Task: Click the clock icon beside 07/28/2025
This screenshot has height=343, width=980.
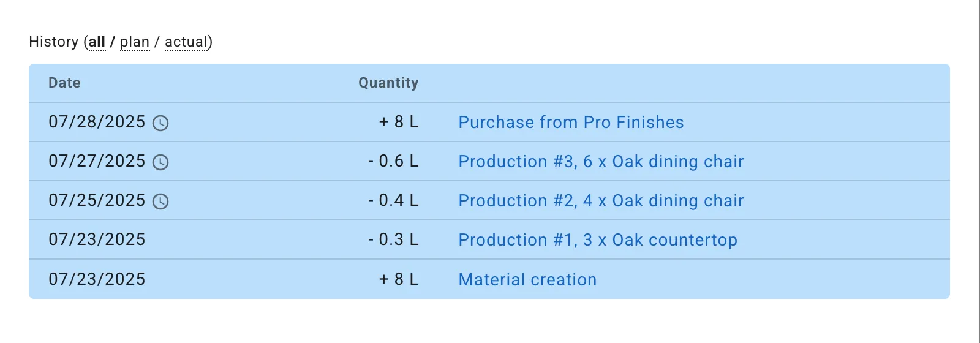Action: (160, 123)
